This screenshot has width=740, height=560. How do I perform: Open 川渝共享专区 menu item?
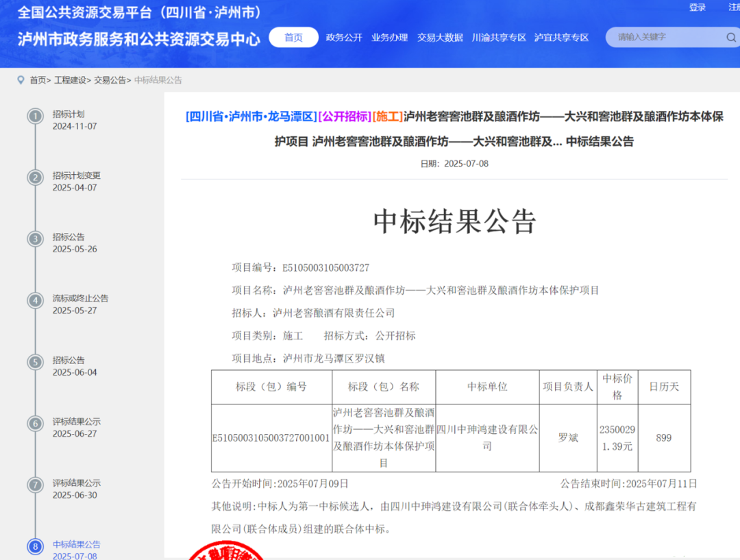coord(499,38)
